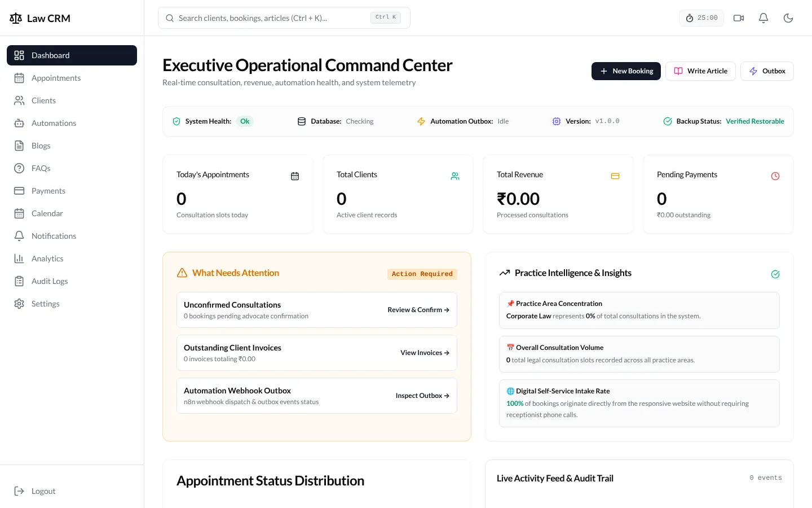Click the Calendar sidebar icon

[x=19, y=213]
